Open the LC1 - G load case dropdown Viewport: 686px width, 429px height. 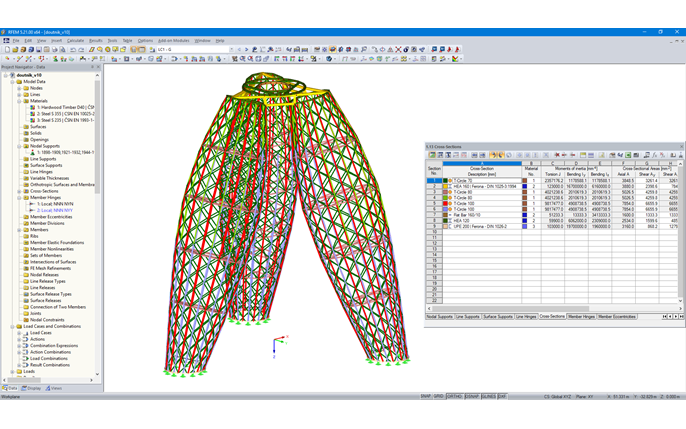point(232,49)
